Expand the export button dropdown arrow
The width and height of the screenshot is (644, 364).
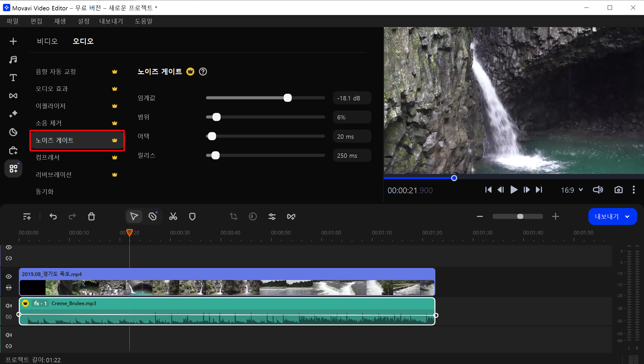(x=627, y=217)
